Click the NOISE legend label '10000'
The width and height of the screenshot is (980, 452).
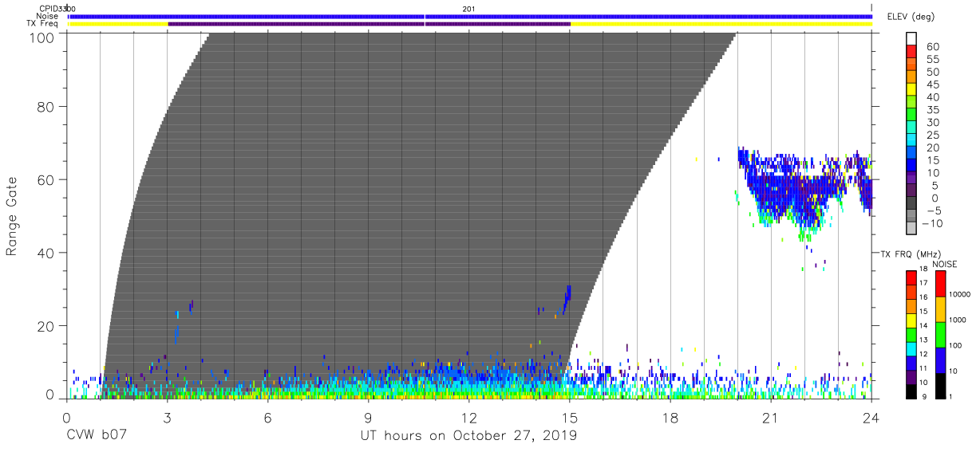(960, 294)
